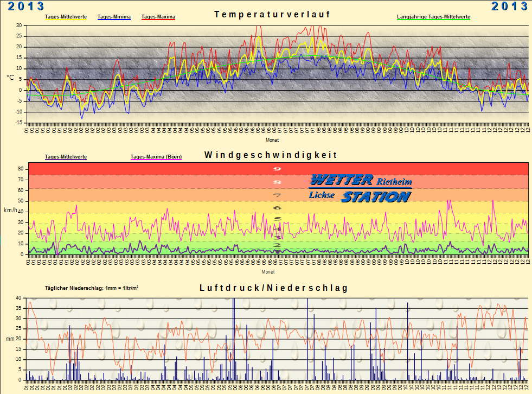Click the Beaufort 7 marker in the wind chart
The height and width of the screenshot is (394, 532).
[x=277, y=195]
